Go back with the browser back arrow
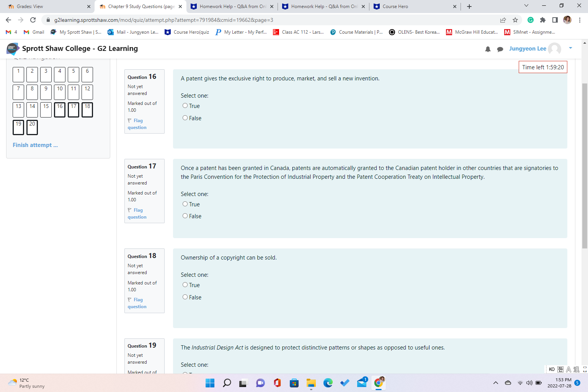 tap(8, 20)
